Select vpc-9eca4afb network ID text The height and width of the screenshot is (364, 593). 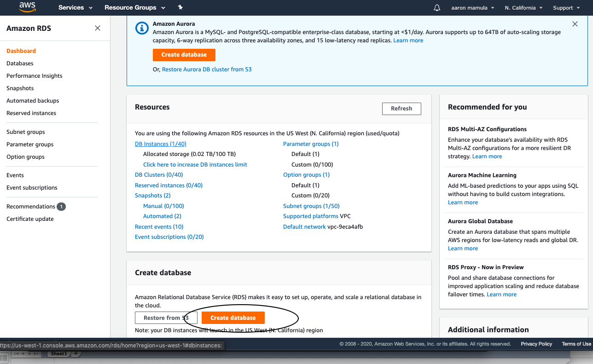coord(345,227)
